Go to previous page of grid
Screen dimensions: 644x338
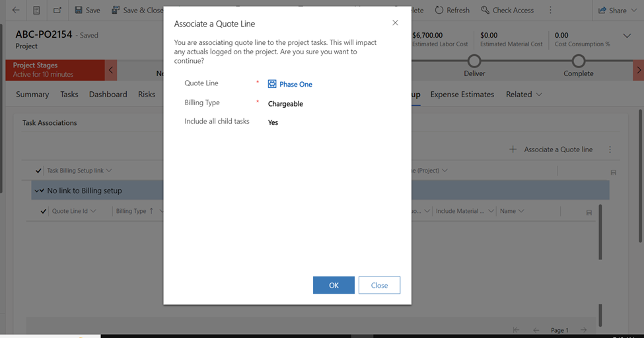(536, 330)
